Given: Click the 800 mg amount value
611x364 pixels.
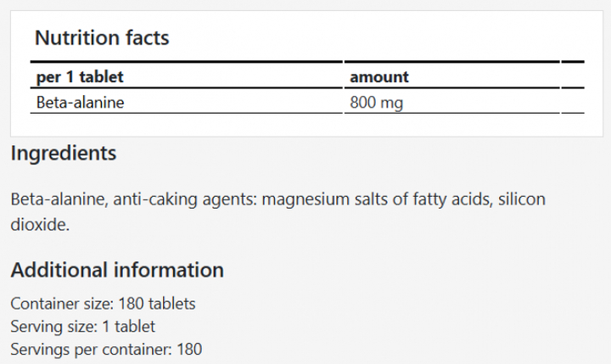Looking at the screenshot, I should [375, 103].
